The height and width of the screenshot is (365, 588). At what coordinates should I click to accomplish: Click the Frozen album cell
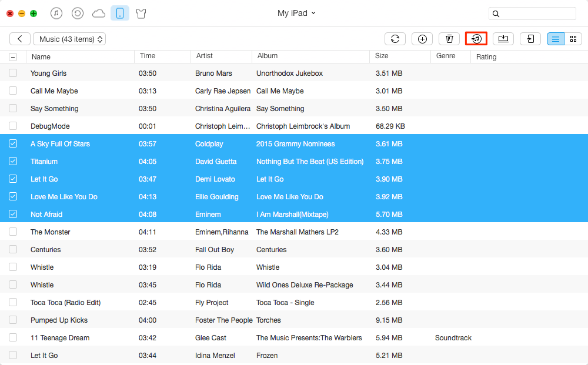coord(267,355)
